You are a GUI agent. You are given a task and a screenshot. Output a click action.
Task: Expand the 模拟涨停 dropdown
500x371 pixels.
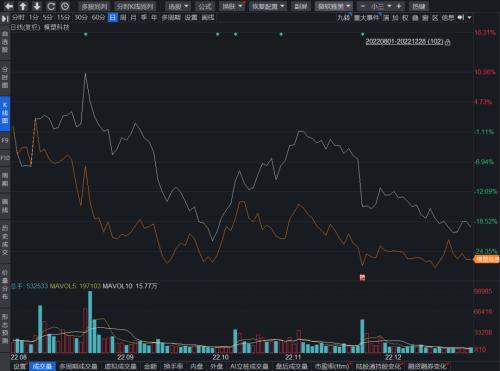point(334,6)
